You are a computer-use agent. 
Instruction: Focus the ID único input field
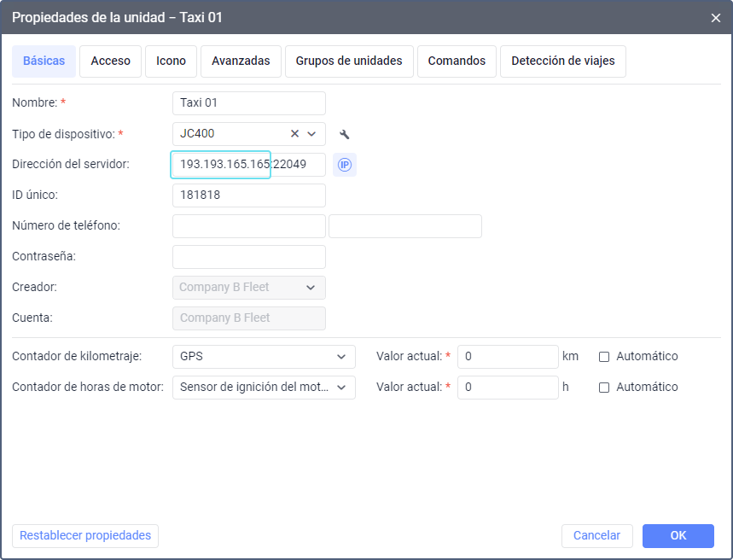[248, 195]
